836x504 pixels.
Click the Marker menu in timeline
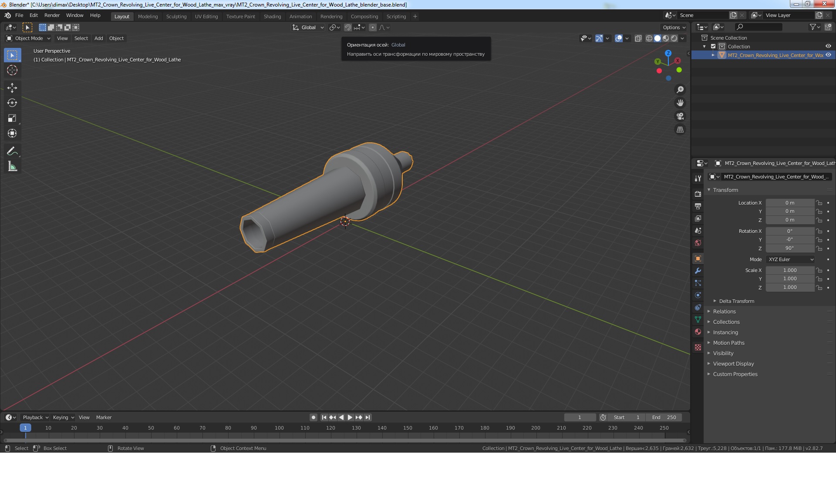pos(104,417)
